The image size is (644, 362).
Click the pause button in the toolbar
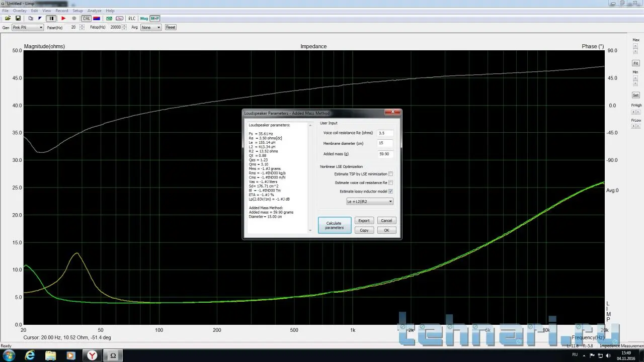coord(51,19)
